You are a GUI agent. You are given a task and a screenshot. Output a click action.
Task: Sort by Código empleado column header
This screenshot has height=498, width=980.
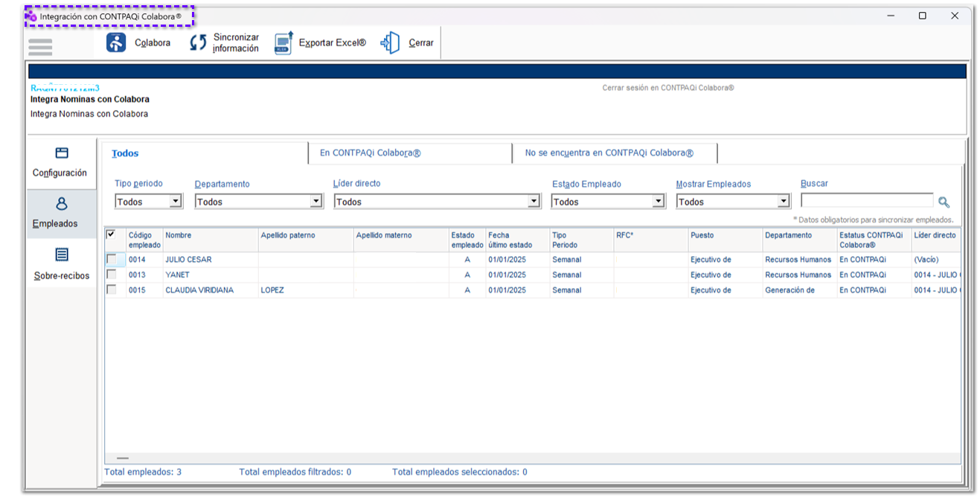pyautogui.click(x=144, y=240)
